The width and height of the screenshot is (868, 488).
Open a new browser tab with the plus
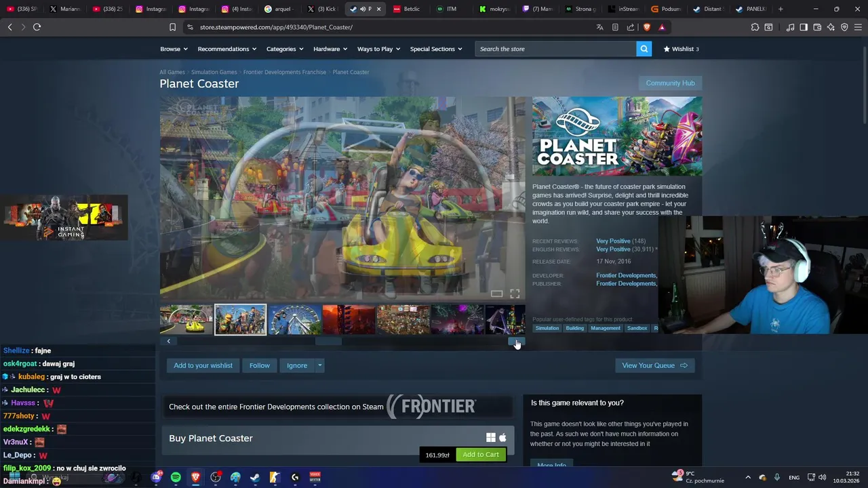point(781,9)
